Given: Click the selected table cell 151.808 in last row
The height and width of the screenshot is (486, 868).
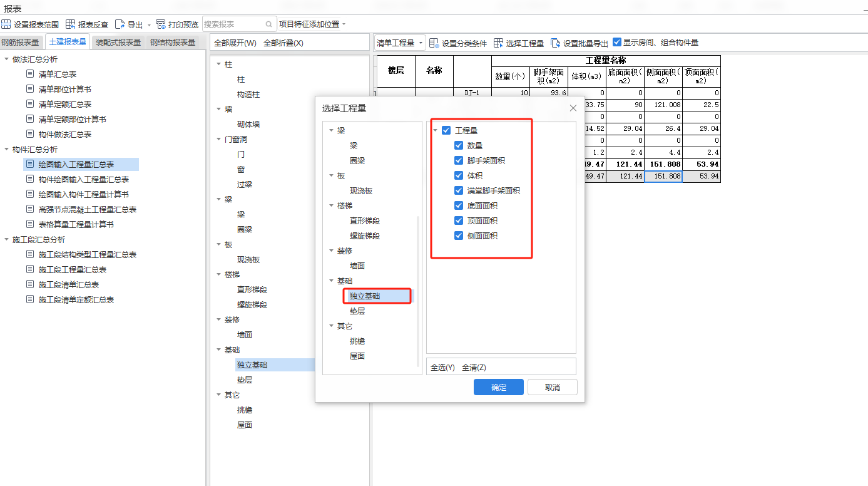Looking at the screenshot, I should 663,177.
